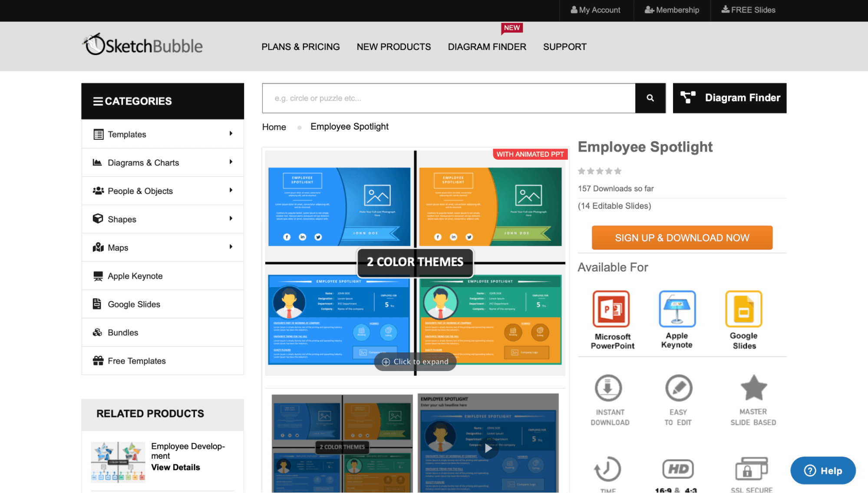Open the blue Help chat widget
Image resolution: width=868 pixels, height=493 pixels.
[x=823, y=470]
